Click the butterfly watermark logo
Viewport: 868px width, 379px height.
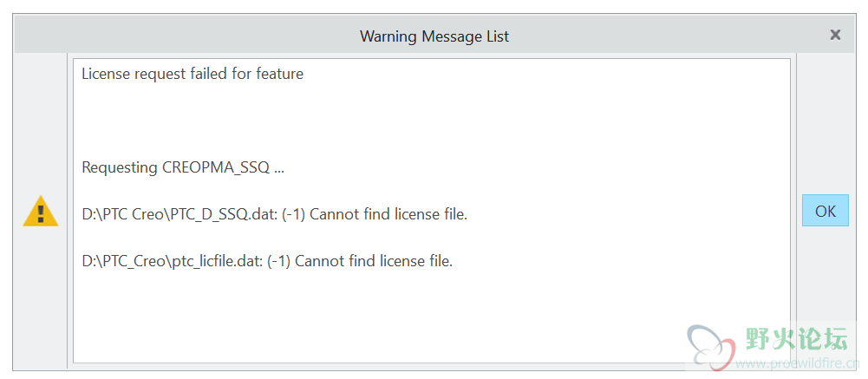(712, 345)
